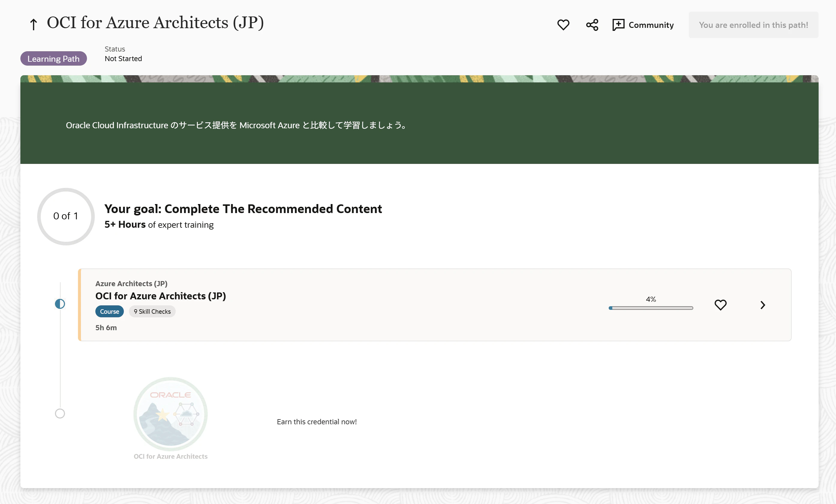This screenshot has height=504, width=836.
Task: Open the share icon in header
Action: pyautogui.click(x=592, y=25)
